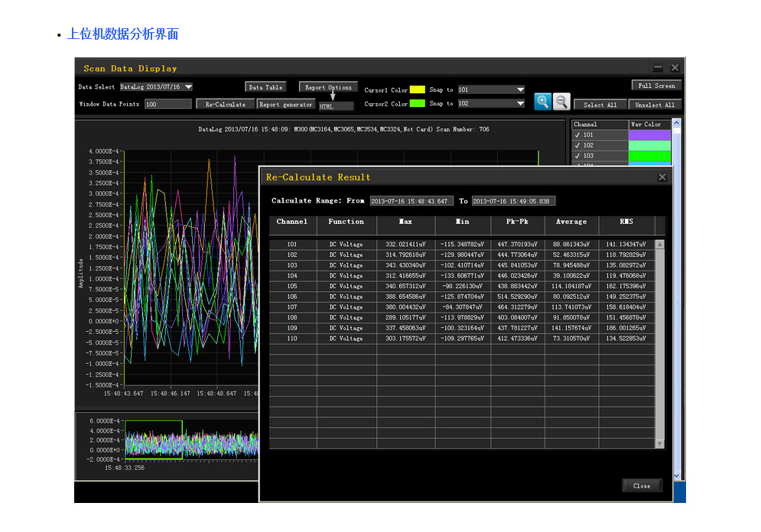Expand Cursor1 Snap to dropdown

[520, 89]
